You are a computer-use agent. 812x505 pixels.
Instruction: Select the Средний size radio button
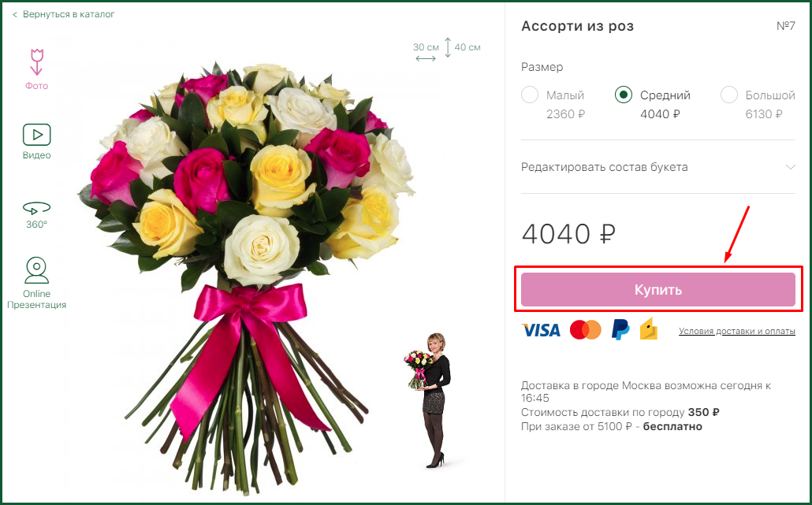point(624,95)
